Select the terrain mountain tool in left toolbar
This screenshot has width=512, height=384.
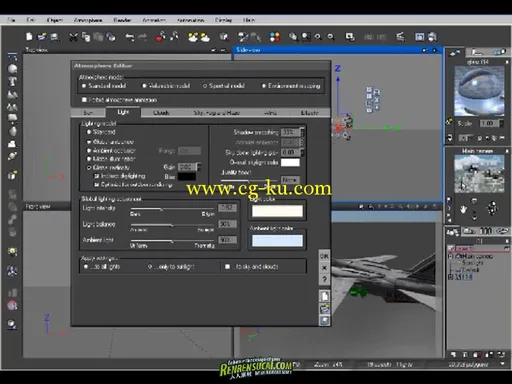pos(12,94)
